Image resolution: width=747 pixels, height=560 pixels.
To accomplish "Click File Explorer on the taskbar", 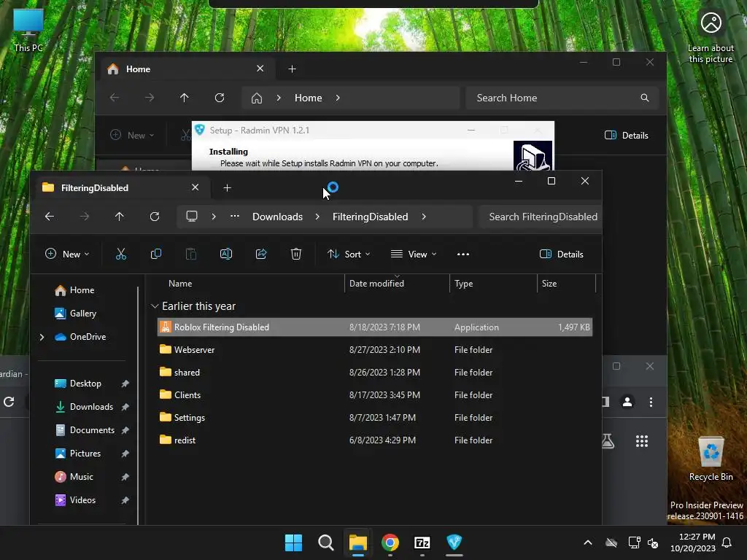I will point(357,542).
